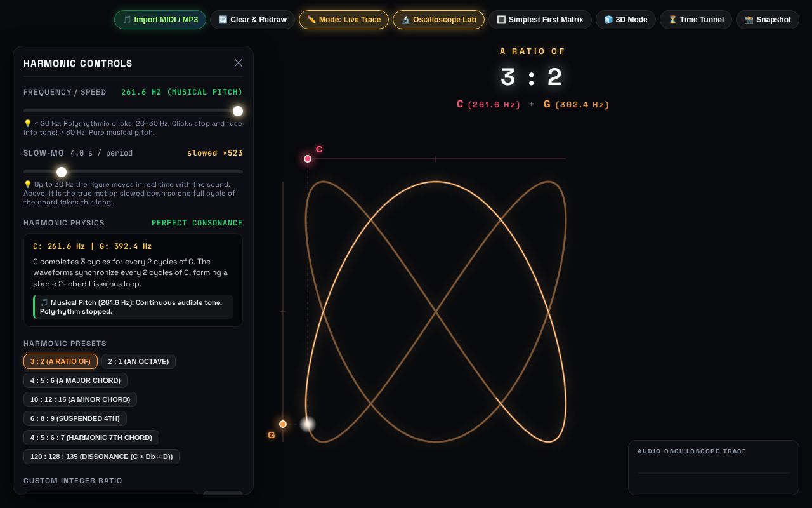Click the orange G oscillator dot

pyautogui.click(x=283, y=424)
